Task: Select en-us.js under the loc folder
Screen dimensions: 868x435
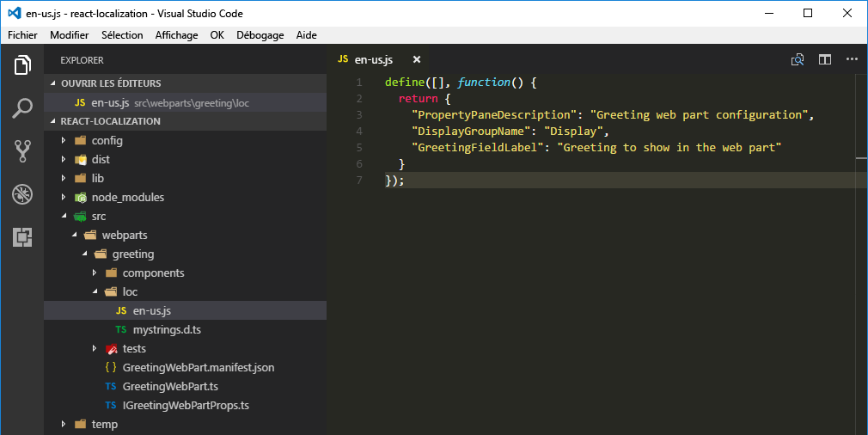Action: click(186, 310)
